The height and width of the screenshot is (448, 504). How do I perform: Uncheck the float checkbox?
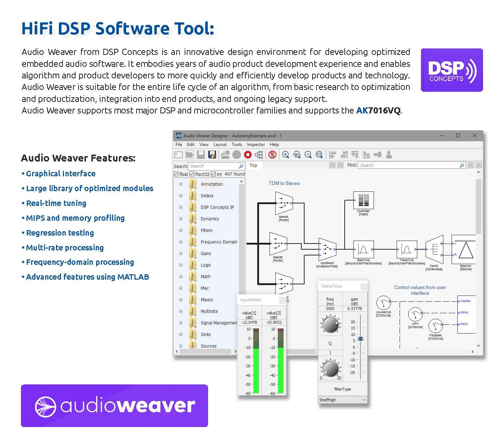click(176, 174)
